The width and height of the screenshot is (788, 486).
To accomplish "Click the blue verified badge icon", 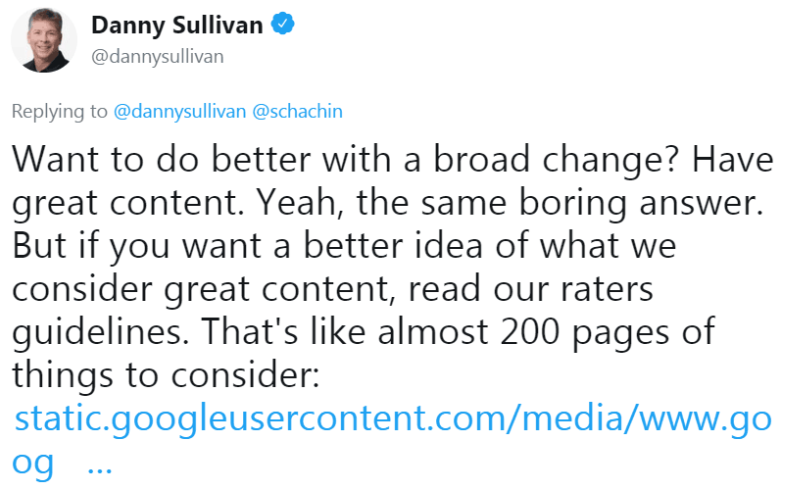I will pos(283,24).
